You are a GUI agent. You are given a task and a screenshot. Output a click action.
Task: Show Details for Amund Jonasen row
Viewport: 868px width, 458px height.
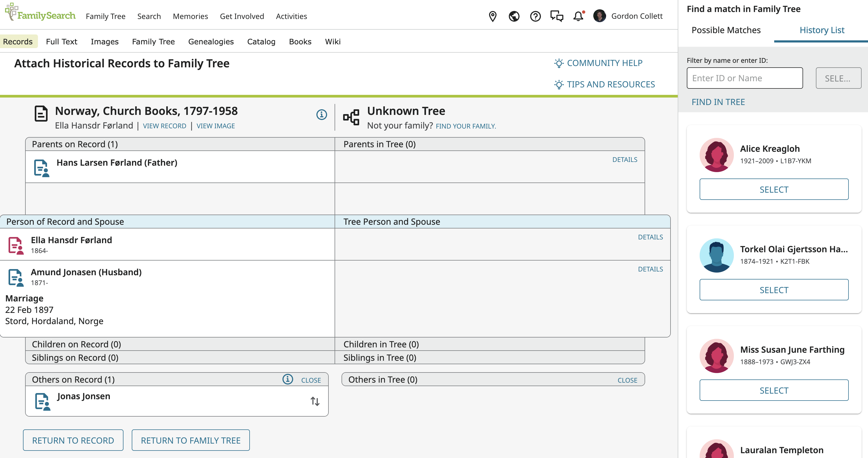pyautogui.click(x=650, y=269)
